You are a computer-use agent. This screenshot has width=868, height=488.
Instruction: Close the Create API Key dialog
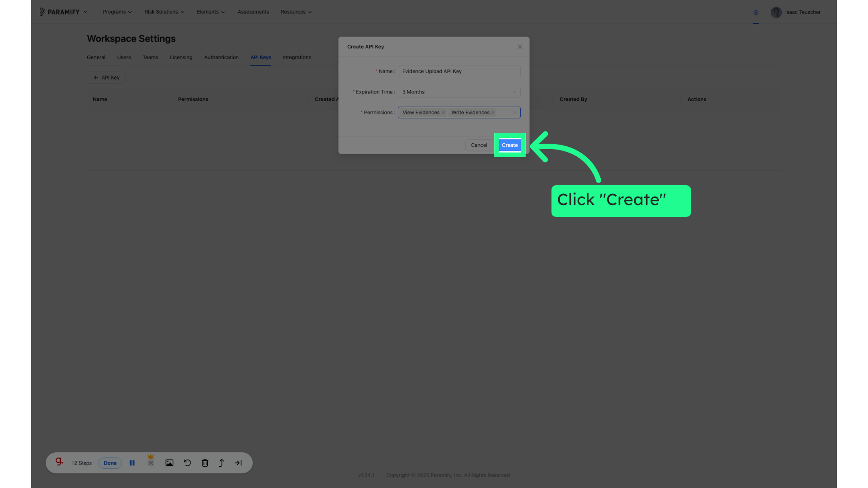pyautogui.click(x=520, y=47)
